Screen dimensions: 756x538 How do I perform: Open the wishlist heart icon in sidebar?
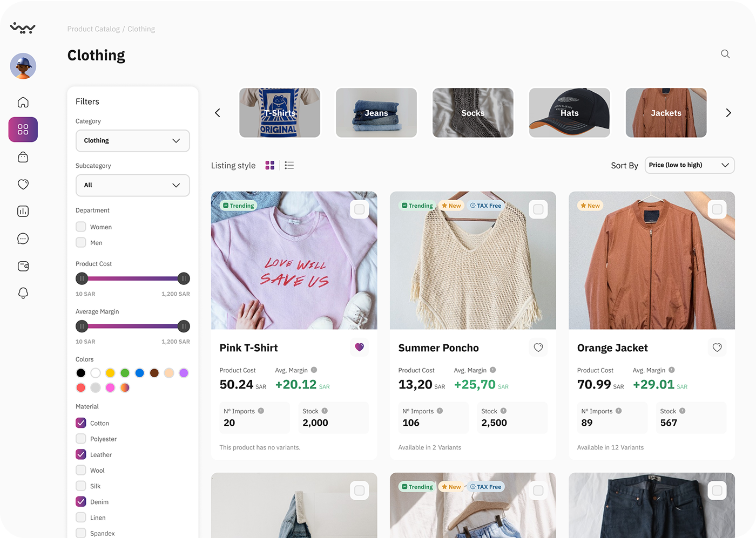[x=23, y=184]
